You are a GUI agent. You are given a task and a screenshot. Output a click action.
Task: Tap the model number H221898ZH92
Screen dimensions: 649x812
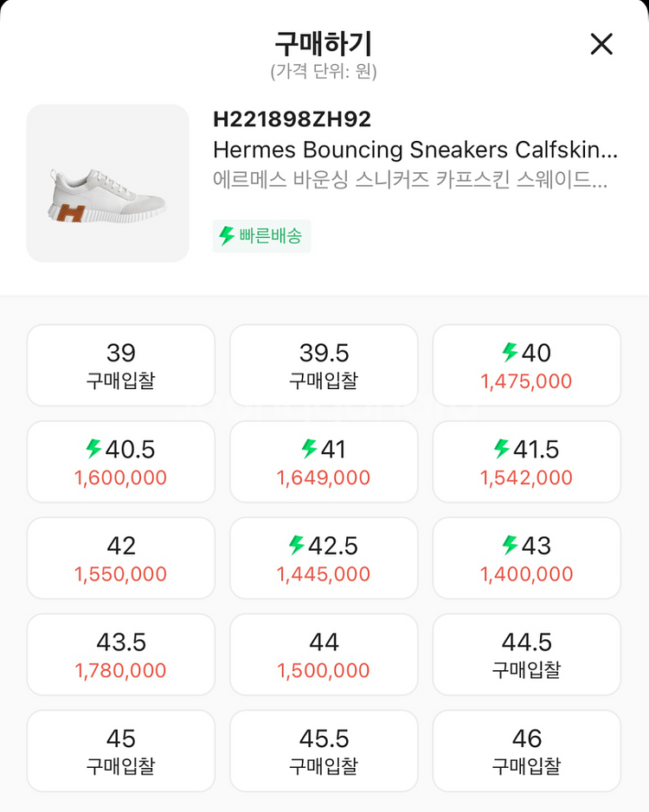[x=292, y=119]
